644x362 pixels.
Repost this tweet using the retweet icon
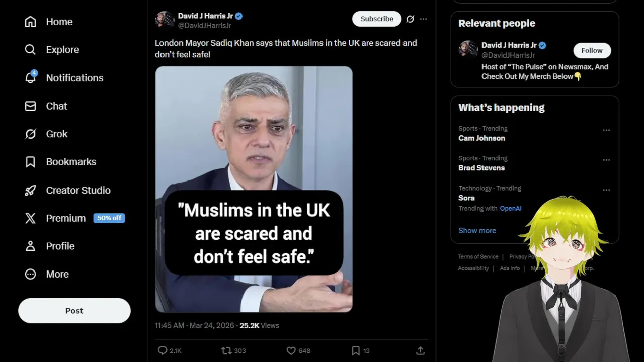point(227,350)
